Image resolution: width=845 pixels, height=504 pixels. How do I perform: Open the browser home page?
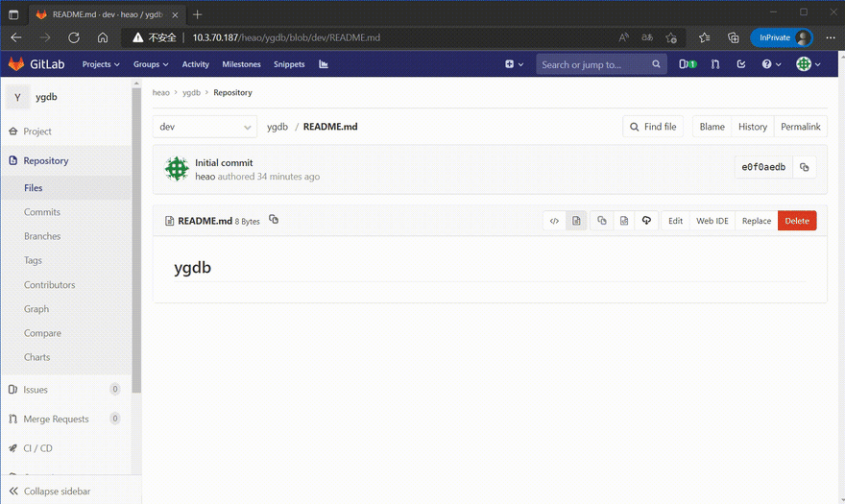(x=103, y=37)
